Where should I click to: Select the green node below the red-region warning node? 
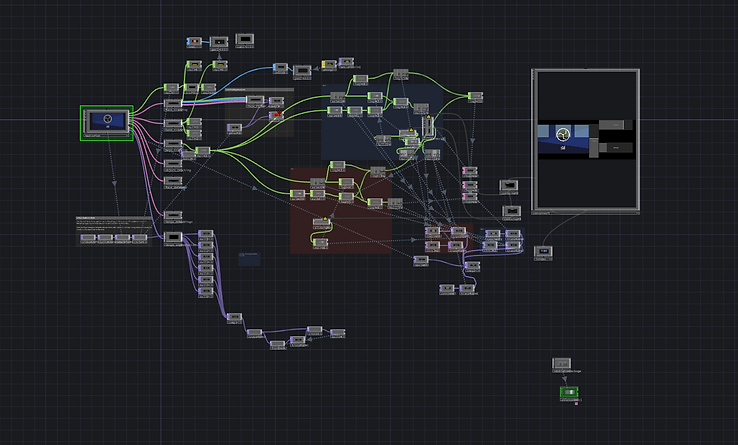(320, 243)
